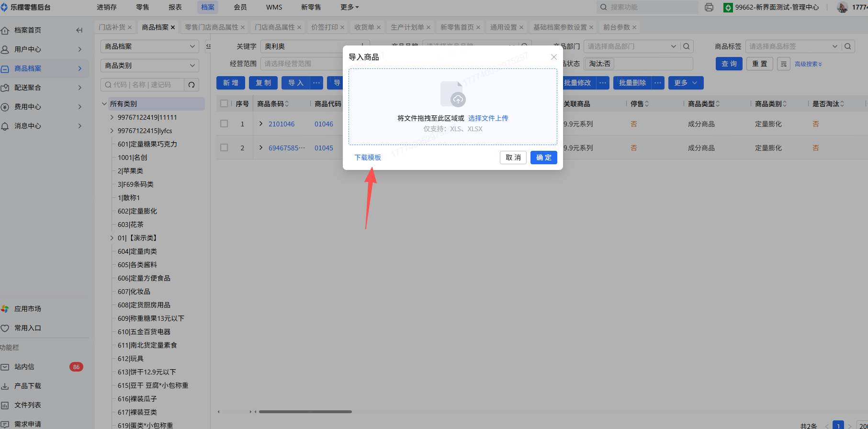This screenshot has width=868, height=429.
Task: Open the 商品类别 dropdown in left panel
Action: pos(150,66)
